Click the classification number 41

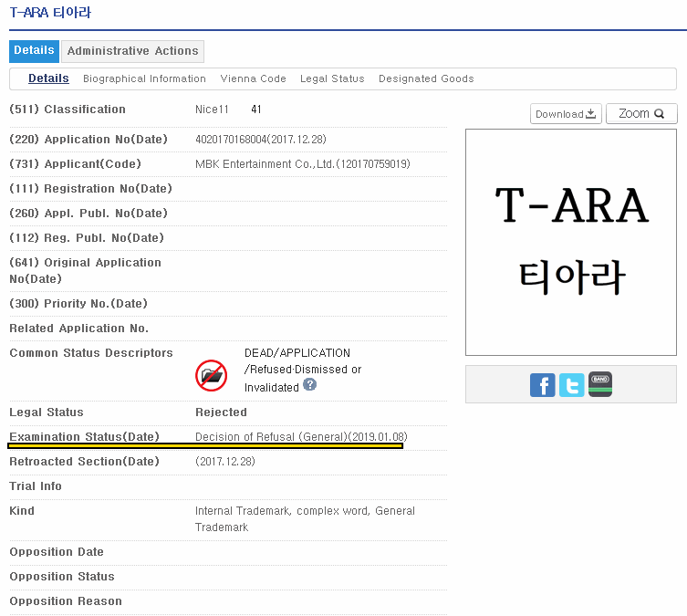click(256, 110)
